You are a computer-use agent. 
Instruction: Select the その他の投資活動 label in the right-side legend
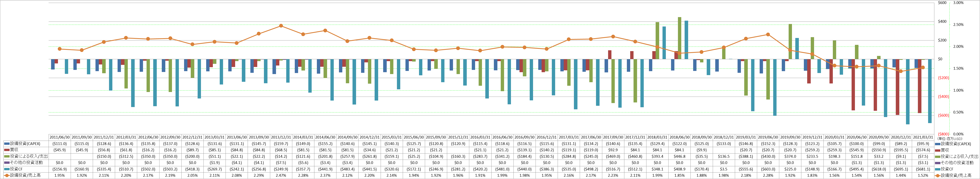tap(957, 163)
